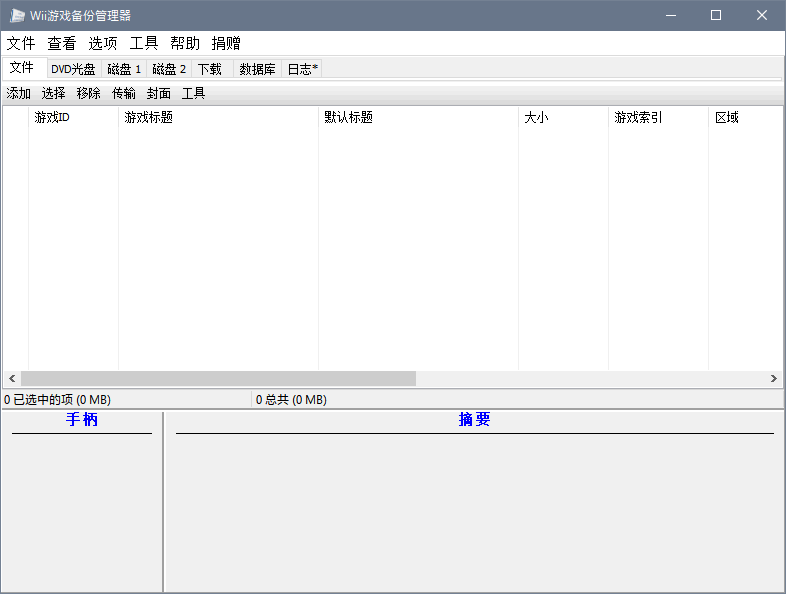Open the 帮助 menu
The image size is (786, 594).
coord(185,43)
